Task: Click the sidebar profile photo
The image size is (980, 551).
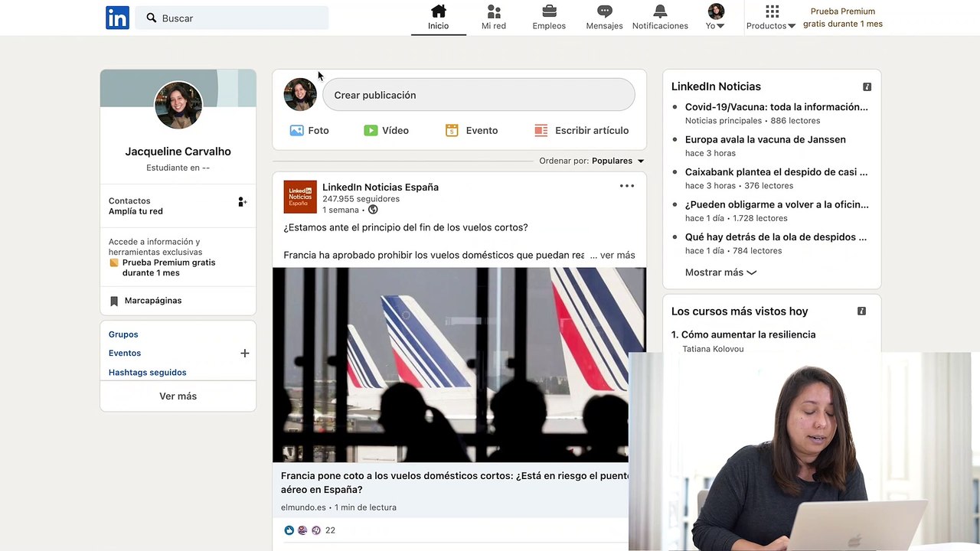Action: [178, 106]
